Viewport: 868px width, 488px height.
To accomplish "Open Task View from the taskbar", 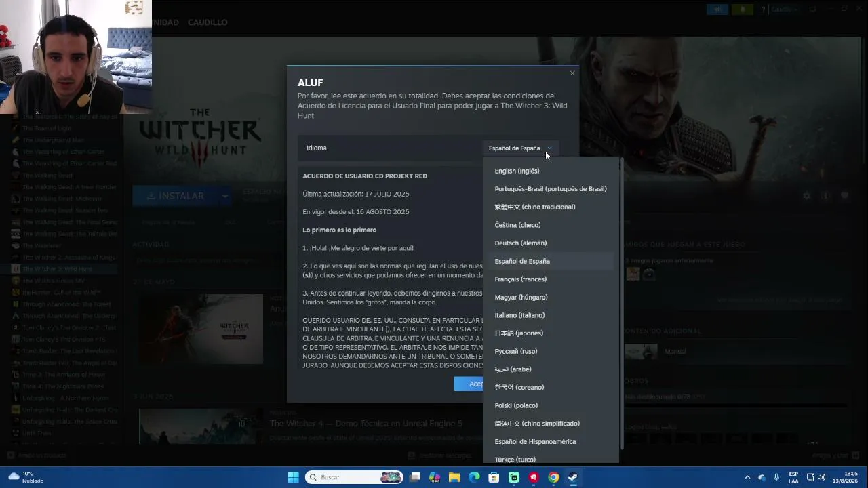I will [x=415, y=477].
